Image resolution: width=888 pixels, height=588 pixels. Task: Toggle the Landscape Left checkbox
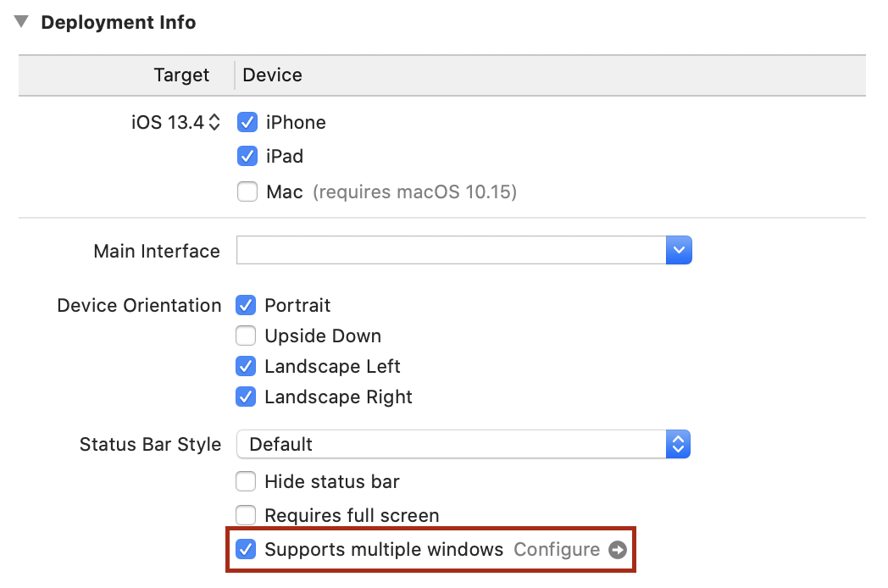pyautogui.click(x=246, y=367)
